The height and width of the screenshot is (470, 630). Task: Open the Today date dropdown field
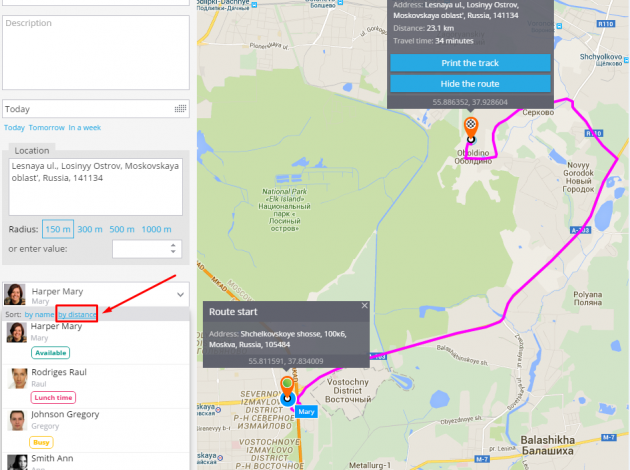point(88,108)
